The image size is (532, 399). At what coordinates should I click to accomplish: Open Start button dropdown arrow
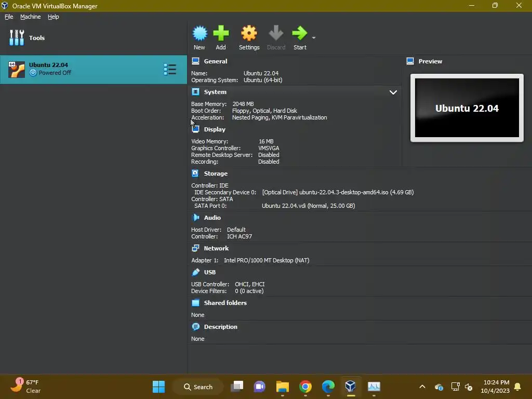(314, 37)
